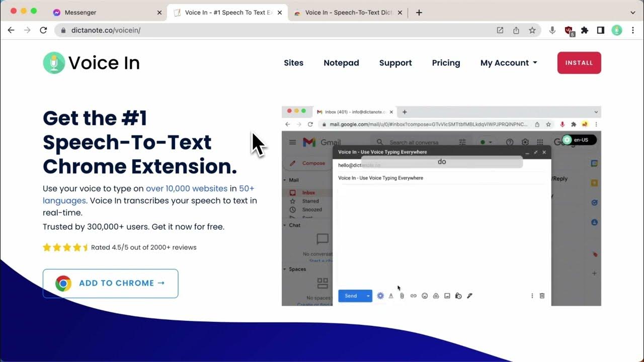Open a new tab with the plus button
This screenshot has height=362, width=644.
419,13
